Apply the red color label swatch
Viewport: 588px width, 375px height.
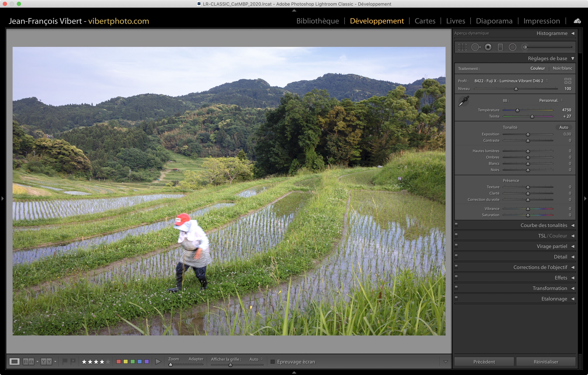[x=119, y=362]
